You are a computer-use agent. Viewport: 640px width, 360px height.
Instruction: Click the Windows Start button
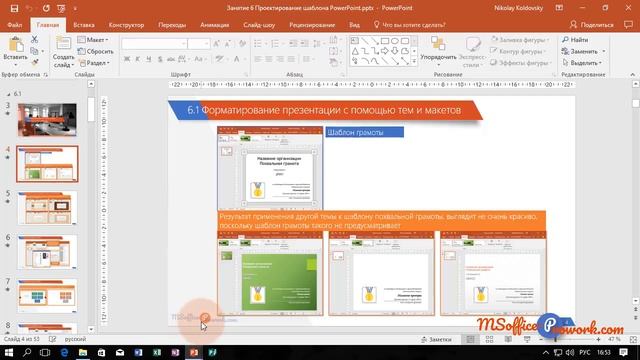9,352
